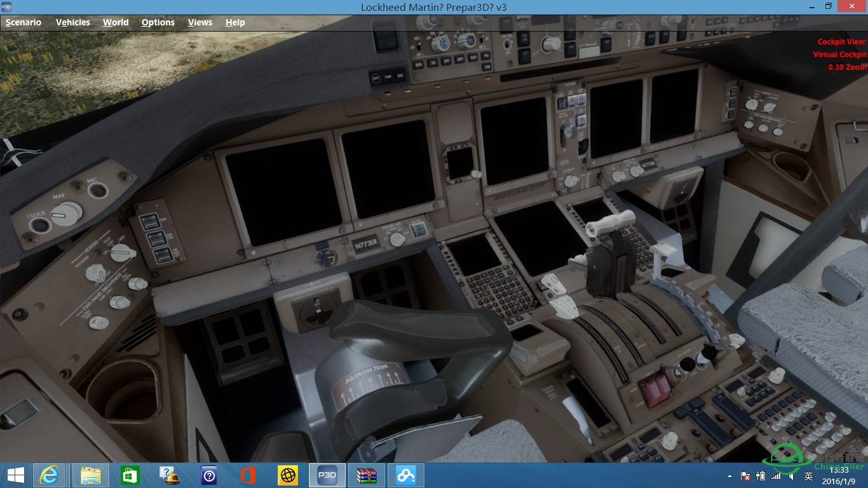
Task: Click the blue cloud app taskbar icon
Action: (x=406, y=475)
